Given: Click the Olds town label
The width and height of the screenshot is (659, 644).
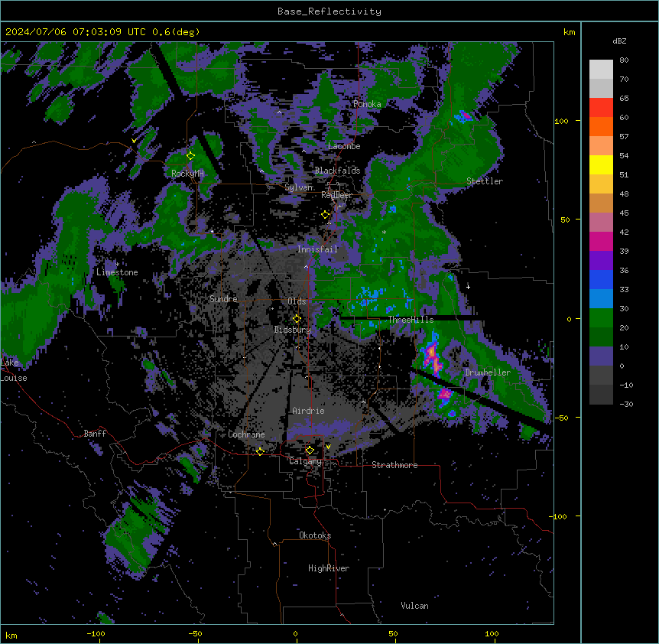Looking at the screenshot, I should 297,301.
